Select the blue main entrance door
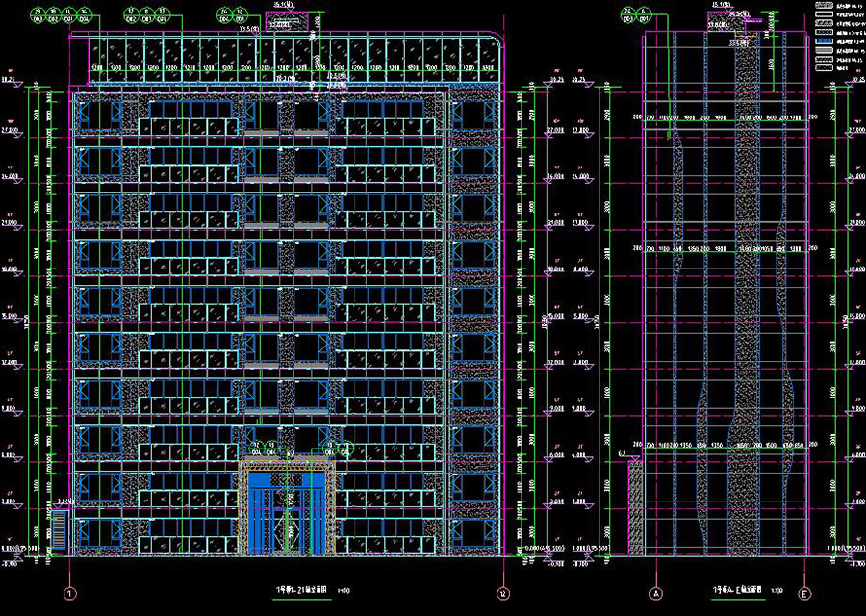Viewport: 866px width, 616px height. (288, 512)
